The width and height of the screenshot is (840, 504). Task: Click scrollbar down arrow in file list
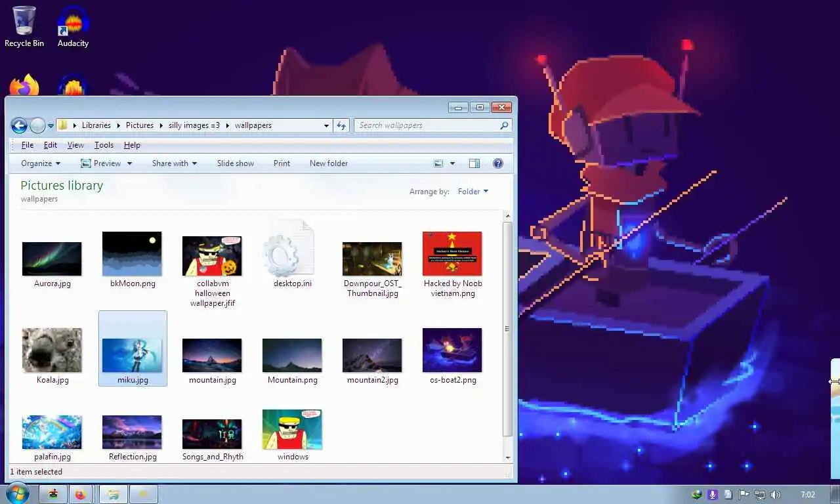(x=507, y=457)
